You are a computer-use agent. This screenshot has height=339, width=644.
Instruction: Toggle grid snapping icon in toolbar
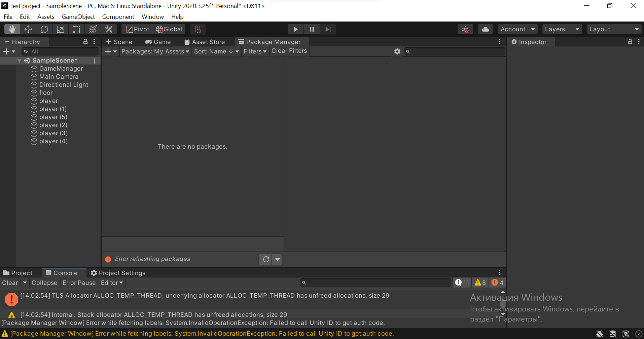point(198,29)
